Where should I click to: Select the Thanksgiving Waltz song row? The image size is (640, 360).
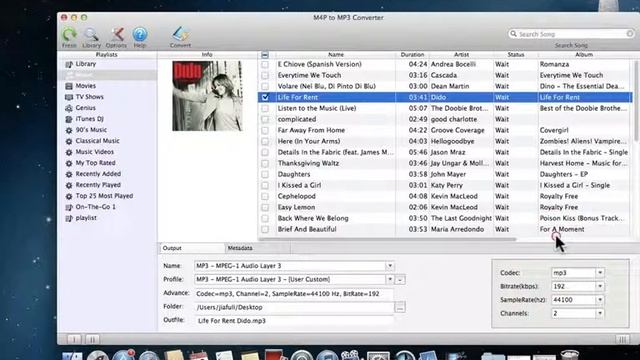pos(445,163)
